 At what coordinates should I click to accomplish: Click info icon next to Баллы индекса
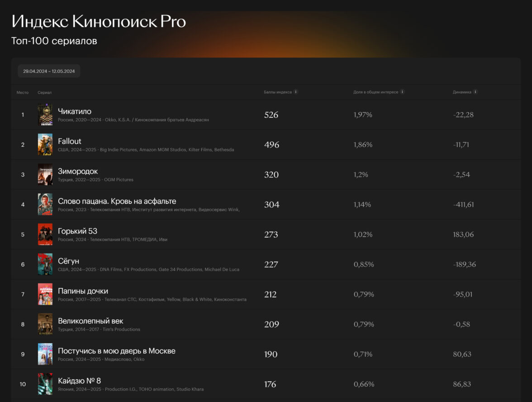click(x=296, y=92)
